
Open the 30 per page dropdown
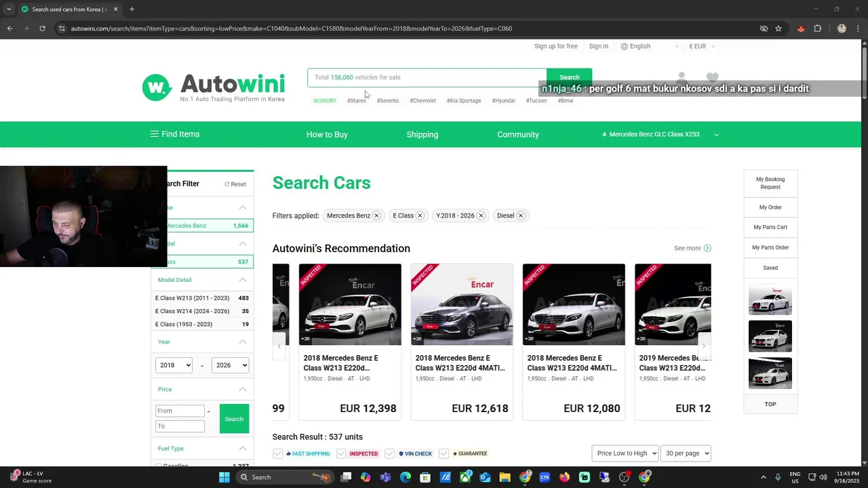point(686,453)
